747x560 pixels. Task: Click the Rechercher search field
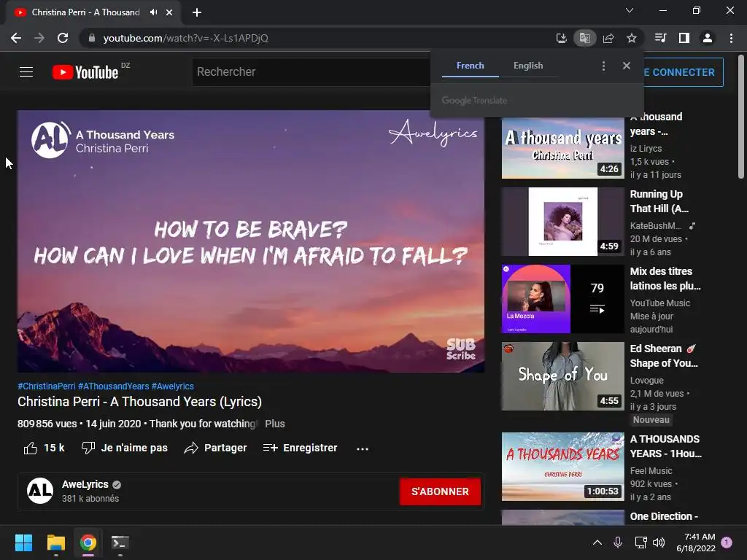click(x=312, y=72)
